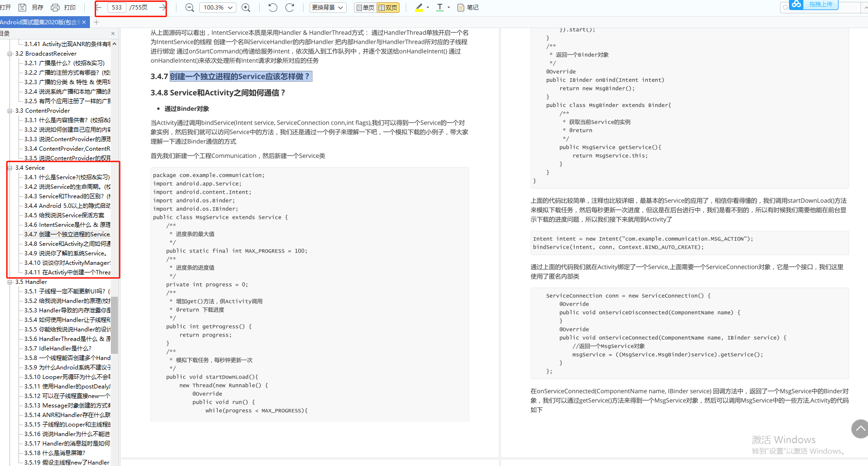Open outline entry 3.1.41 Activity出现ANR的条件
Viewport: 868px width, 466px height.
tap(67, 44)
